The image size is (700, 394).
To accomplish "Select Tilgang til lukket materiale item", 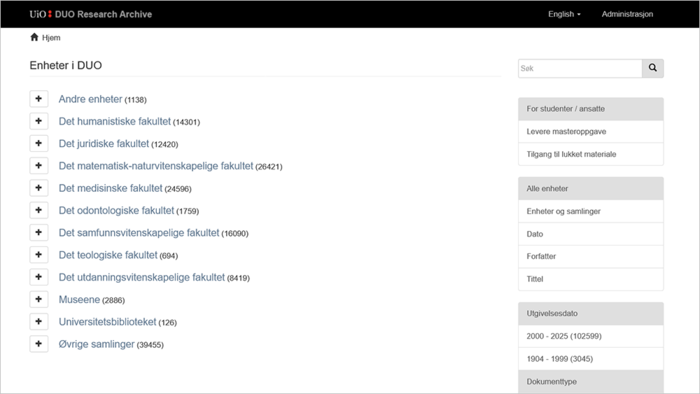I will 591,154.
